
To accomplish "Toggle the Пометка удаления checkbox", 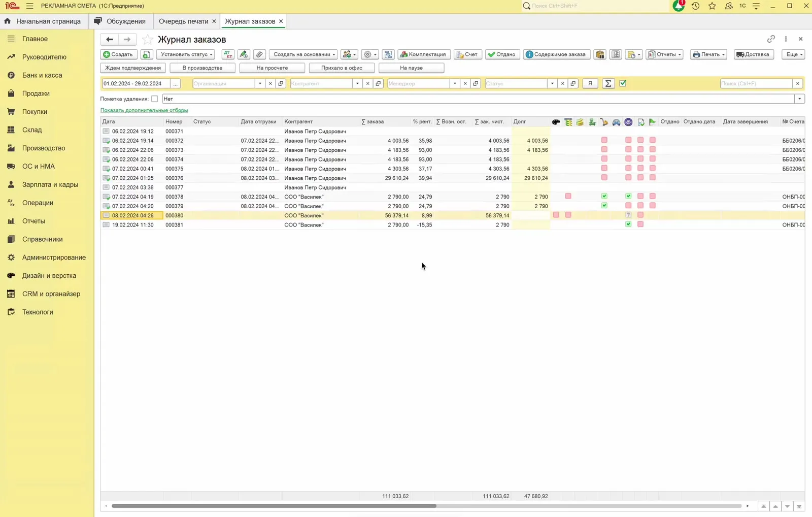I will coord(154,99).
